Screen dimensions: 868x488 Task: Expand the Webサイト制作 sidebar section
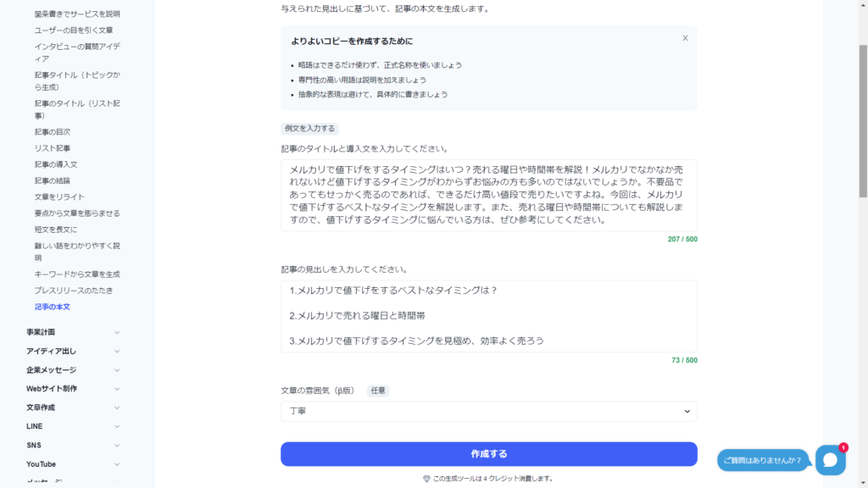point(73,388)
